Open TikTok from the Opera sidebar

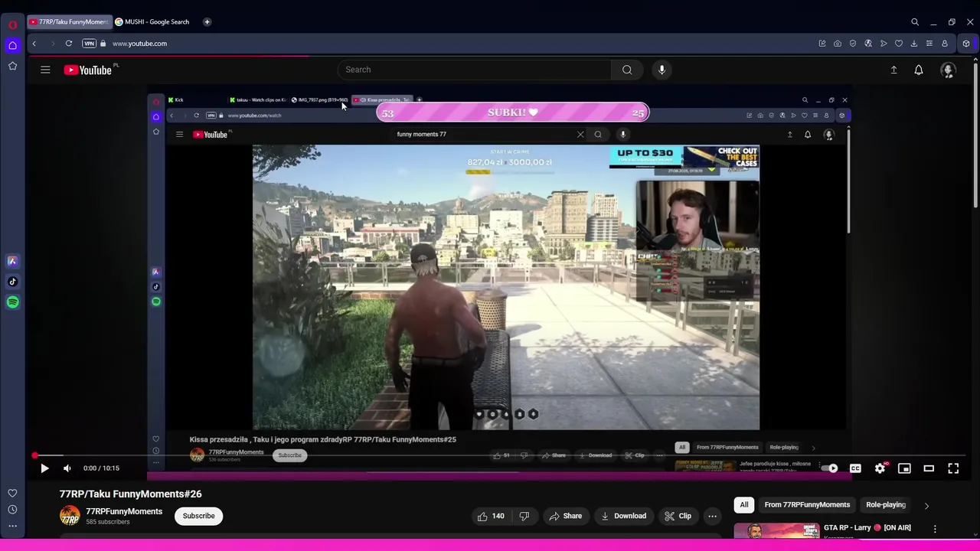pos(12,282)
